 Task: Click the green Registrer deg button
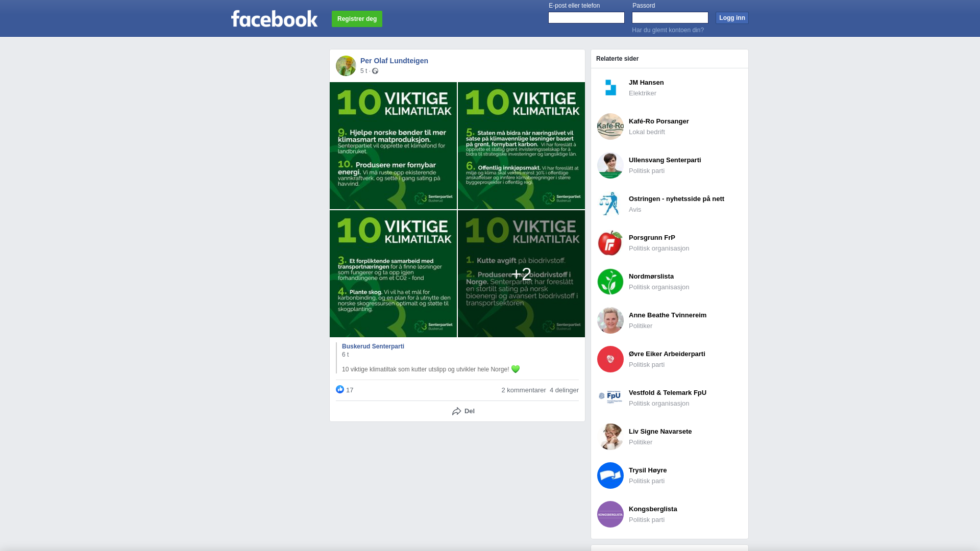click(357, 19)
